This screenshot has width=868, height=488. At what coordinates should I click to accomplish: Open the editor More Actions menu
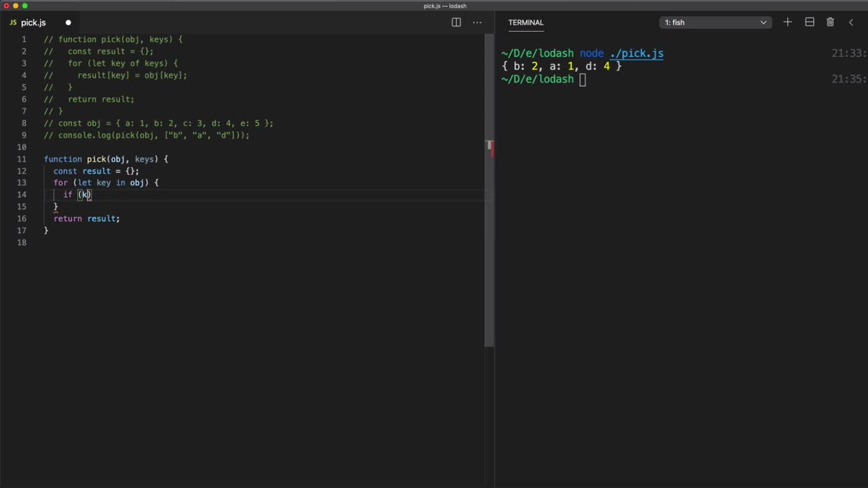(x=477, y=22)
